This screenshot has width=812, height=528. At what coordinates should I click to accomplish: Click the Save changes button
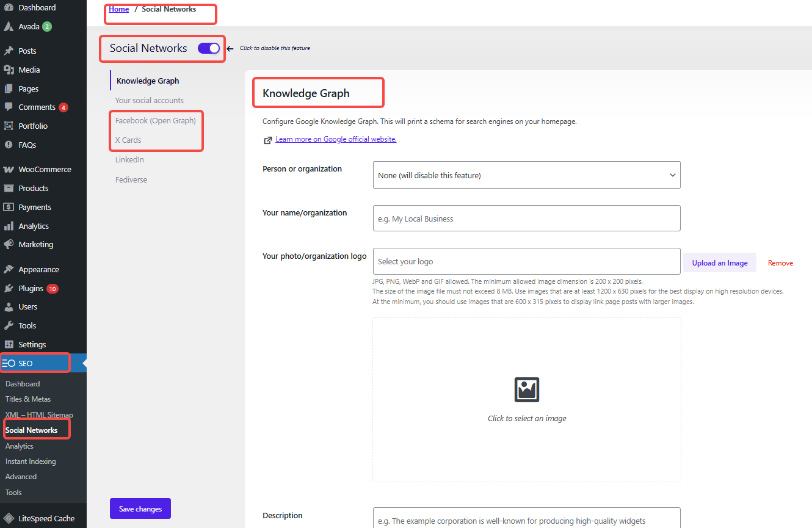click(x=140, y=508)
